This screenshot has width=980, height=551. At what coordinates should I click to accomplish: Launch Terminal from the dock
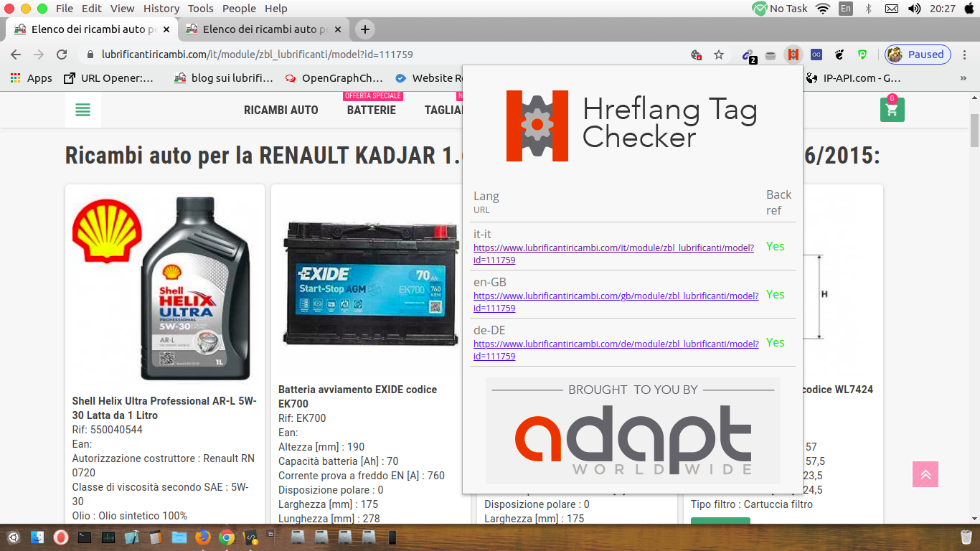[x=85, y=537]
